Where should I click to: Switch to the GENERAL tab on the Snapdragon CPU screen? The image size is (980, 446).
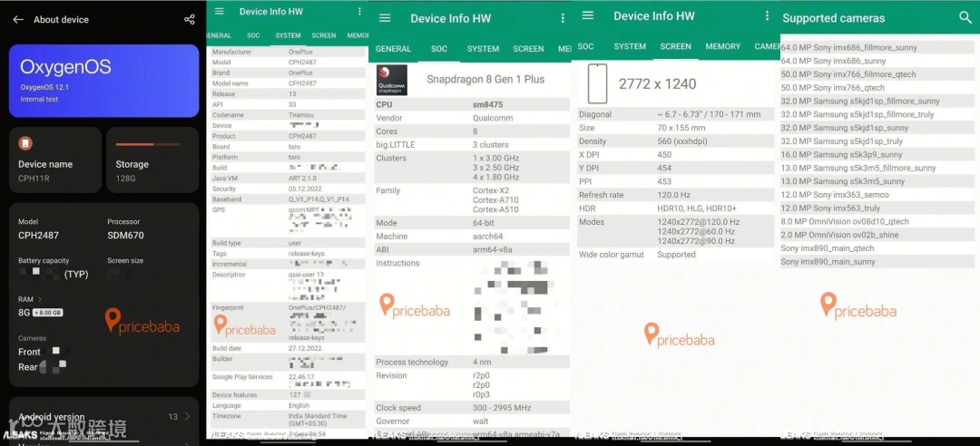[x=393, y=49]
